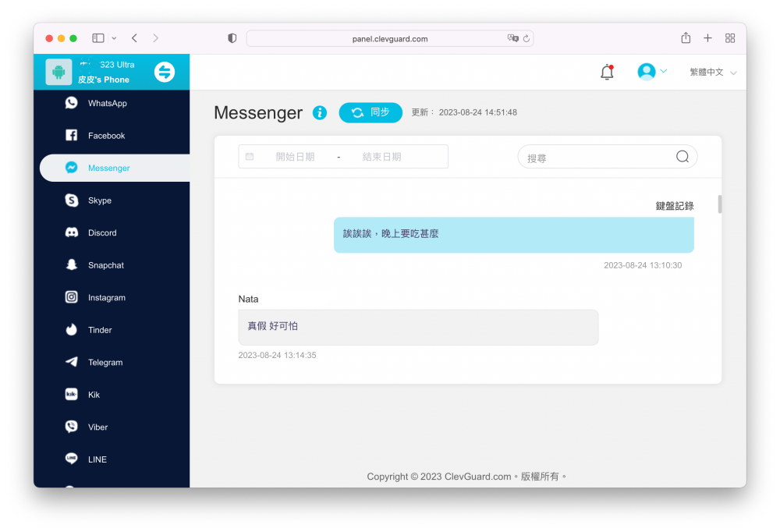
Task: Click Safari share icon
Action: pyautogui.click(x=686, y=38)
